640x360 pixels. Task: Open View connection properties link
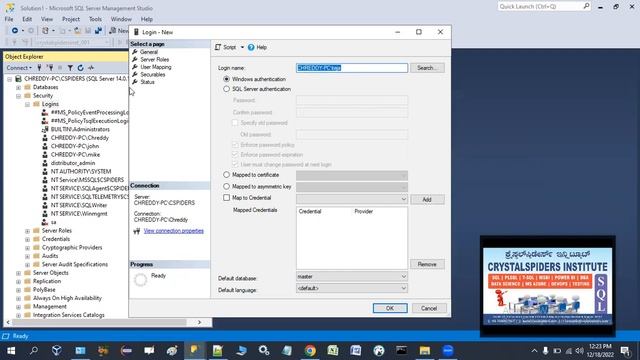click(173, 231)
